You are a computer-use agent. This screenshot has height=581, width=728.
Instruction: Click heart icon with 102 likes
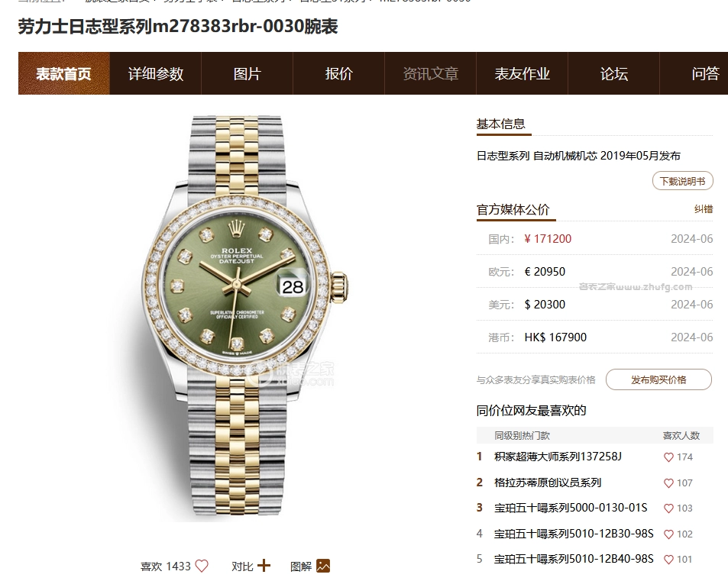[x=668, y=534]
